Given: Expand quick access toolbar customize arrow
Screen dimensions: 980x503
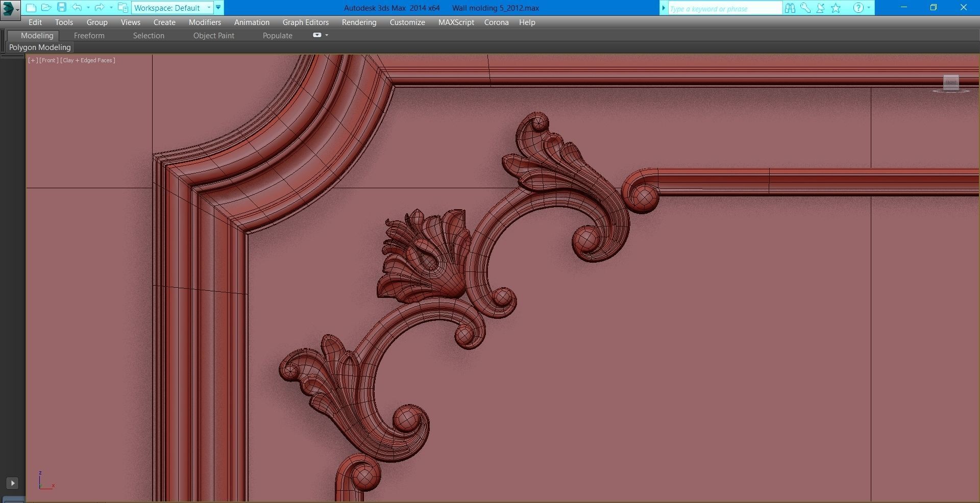Looking at the screenshot, I should [218, 8].
